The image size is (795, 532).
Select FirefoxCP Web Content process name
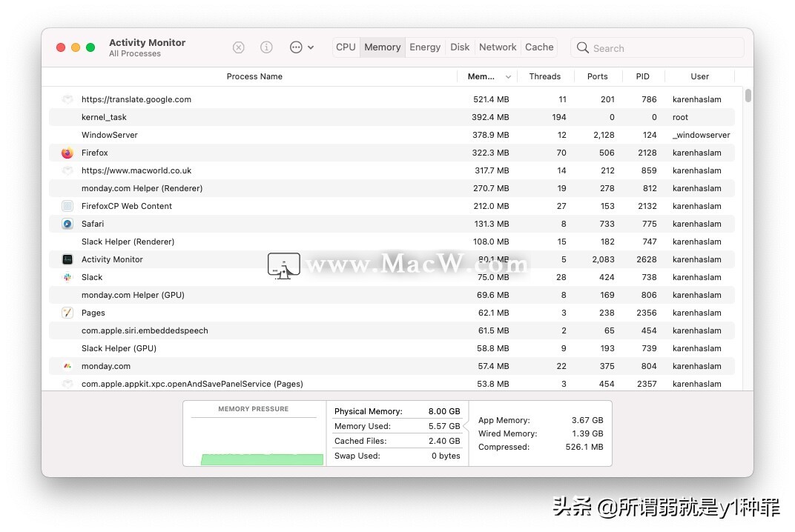[x=127, y=206]
